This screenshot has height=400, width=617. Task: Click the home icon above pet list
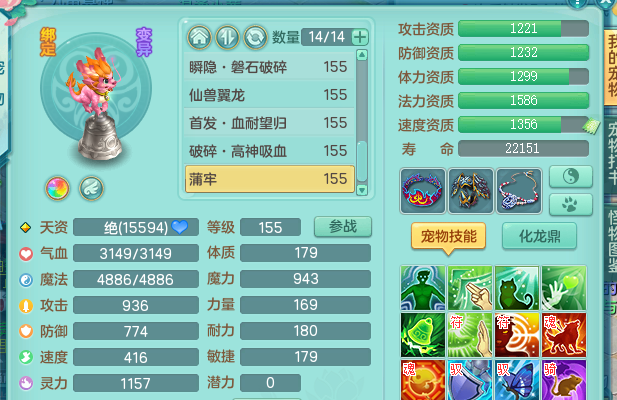point(200,37)
